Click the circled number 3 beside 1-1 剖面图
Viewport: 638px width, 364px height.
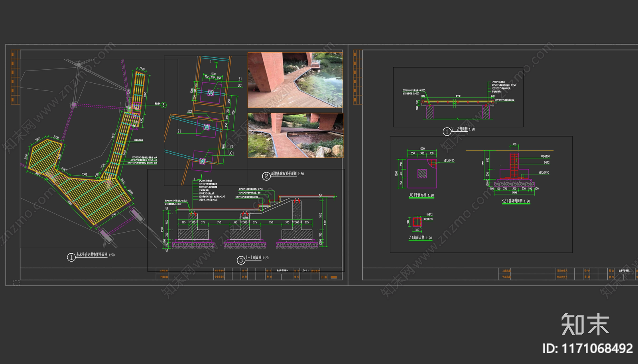(241, 260)
